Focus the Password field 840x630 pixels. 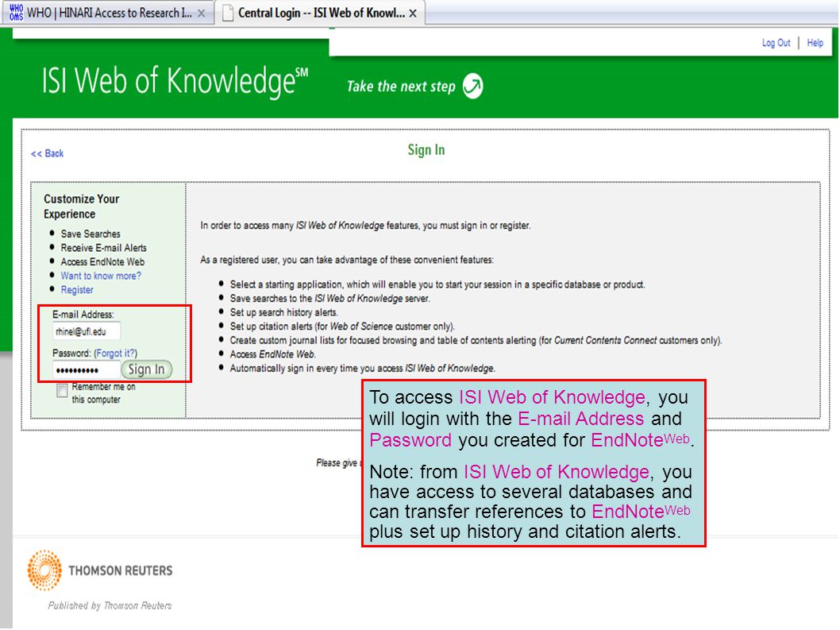click(87, 370)
